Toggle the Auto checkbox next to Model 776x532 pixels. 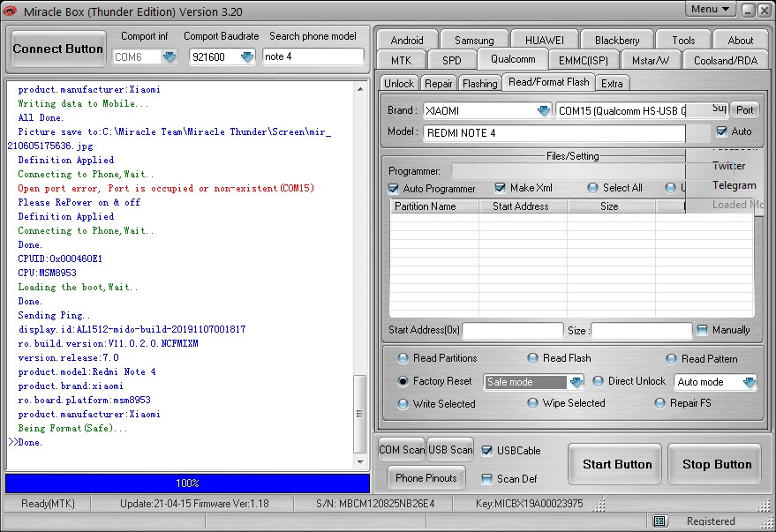[x=722, y=131]
